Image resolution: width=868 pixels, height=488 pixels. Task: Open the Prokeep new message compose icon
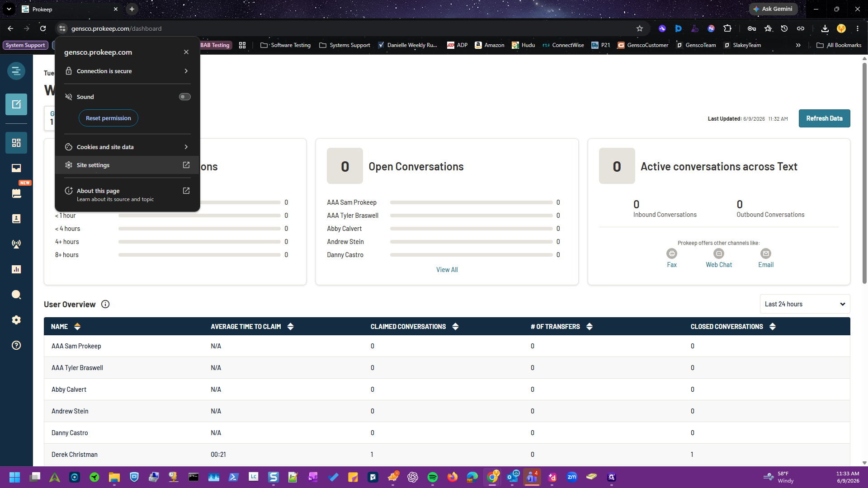point(16,104)
